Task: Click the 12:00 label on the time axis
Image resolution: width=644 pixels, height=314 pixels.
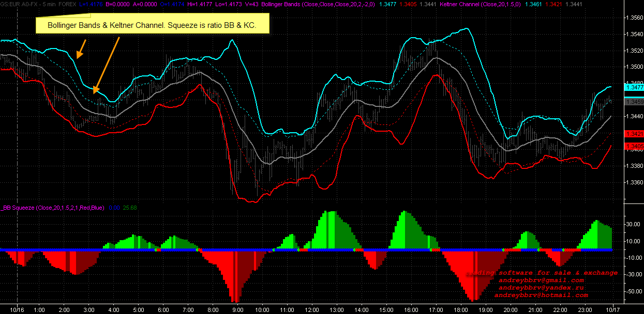Action: [x=311, y=310]
